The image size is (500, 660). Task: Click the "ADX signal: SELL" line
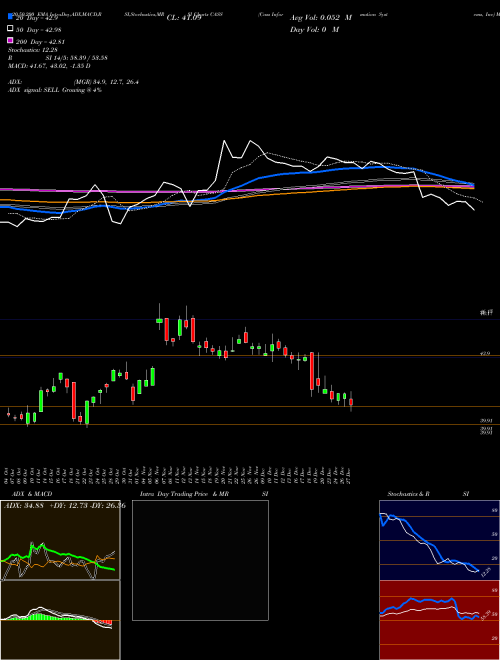click(x=55, y=90)
